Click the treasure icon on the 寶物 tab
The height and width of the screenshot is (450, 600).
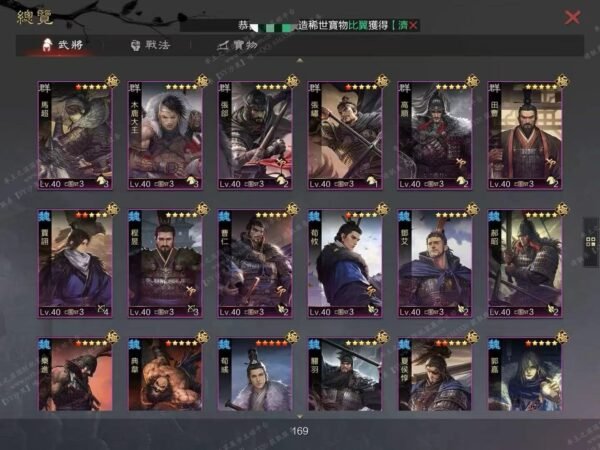(223, 46)
